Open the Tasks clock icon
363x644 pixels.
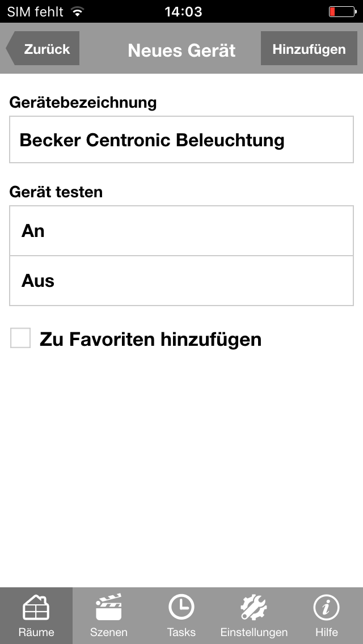181,608
